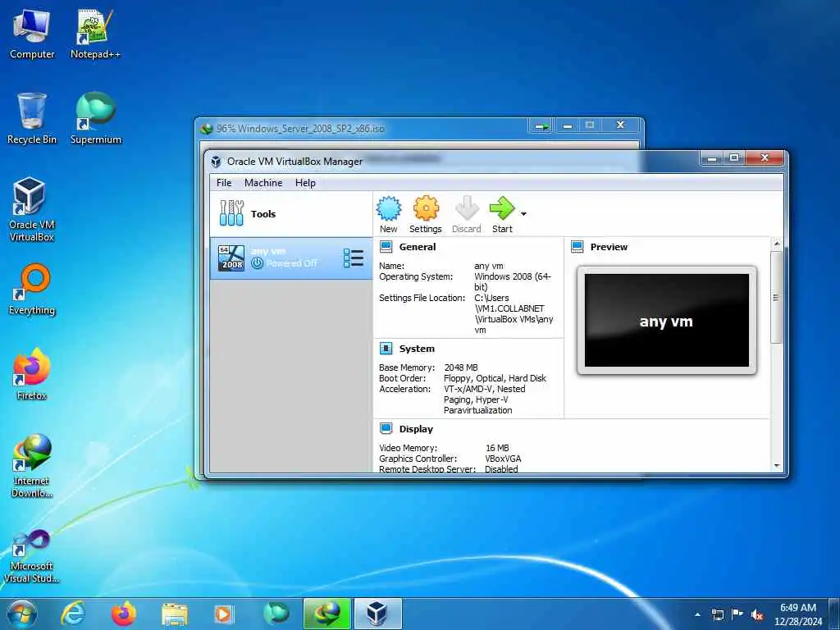Click the Display section header
Viewport: 840px width, 630px height.
click(416, 429)
